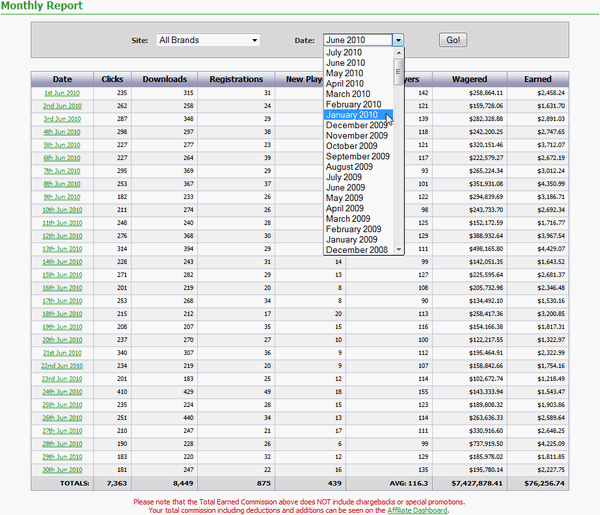Viewport: 600px width, 515px height.
Task: Open the 15th Jun 2010 link
Action: tap(62, 275)
